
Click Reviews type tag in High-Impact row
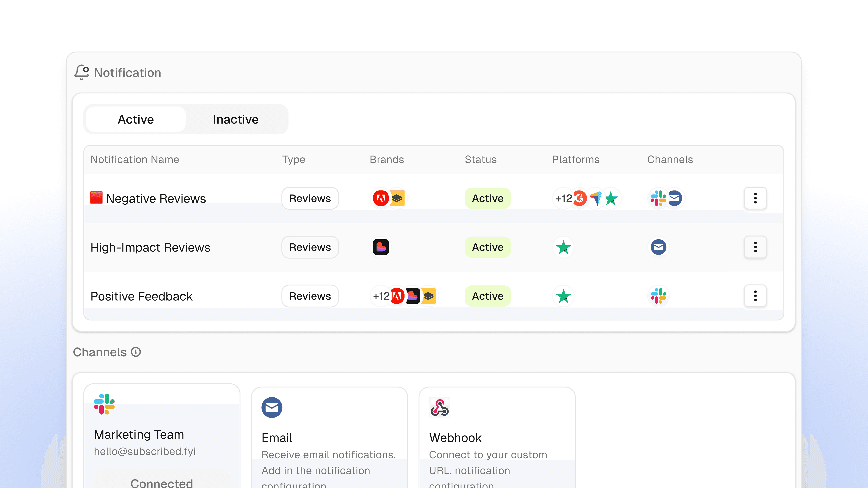[310, 247]
